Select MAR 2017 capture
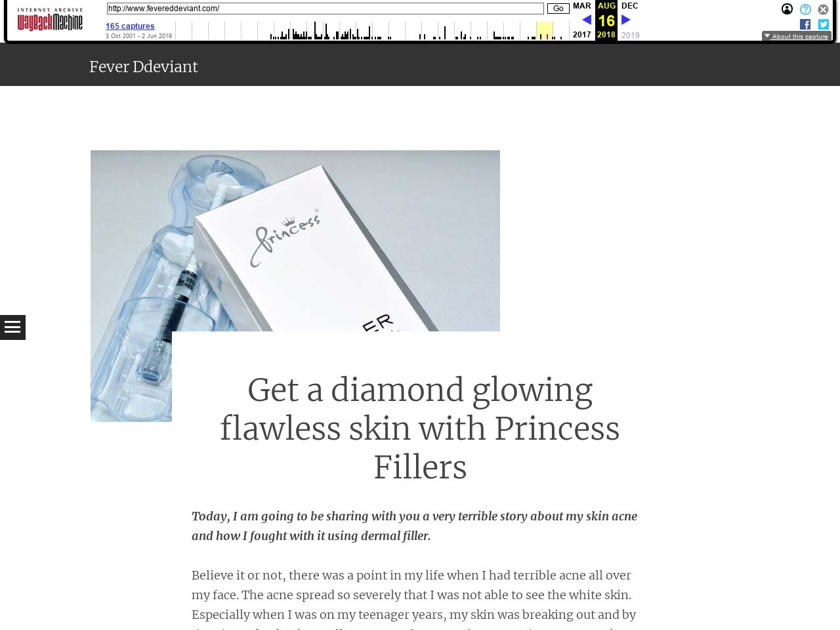Image resolution: width=840 pixels, height=630 pixels. [x=582, y=20]
